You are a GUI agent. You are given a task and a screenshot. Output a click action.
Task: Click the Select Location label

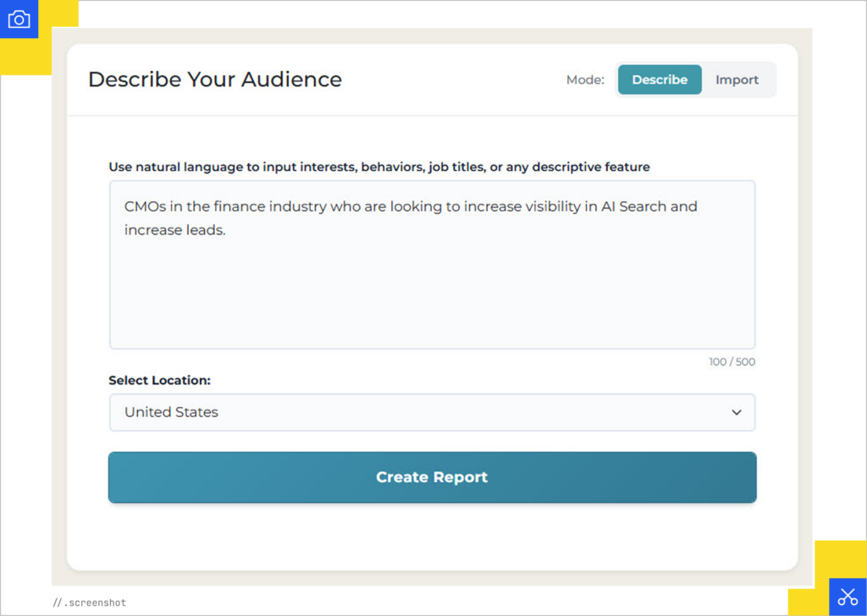[160, 380]
